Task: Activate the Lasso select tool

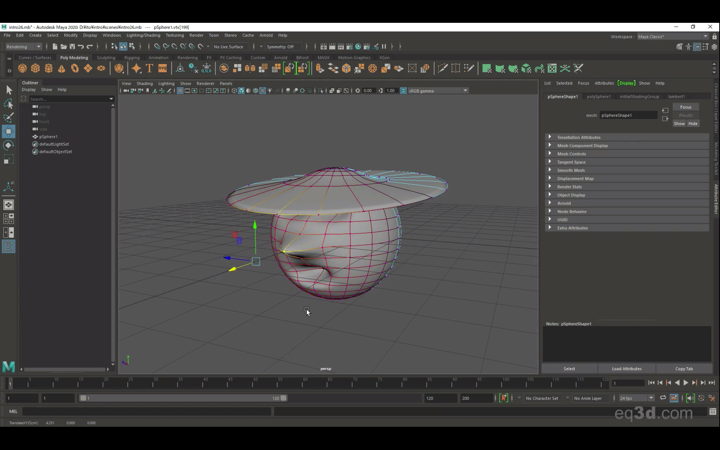Action: pos(8,104)
